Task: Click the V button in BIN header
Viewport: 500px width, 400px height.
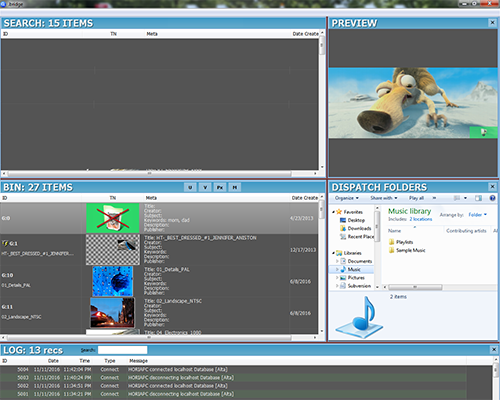Action: (x=205, y=187)
